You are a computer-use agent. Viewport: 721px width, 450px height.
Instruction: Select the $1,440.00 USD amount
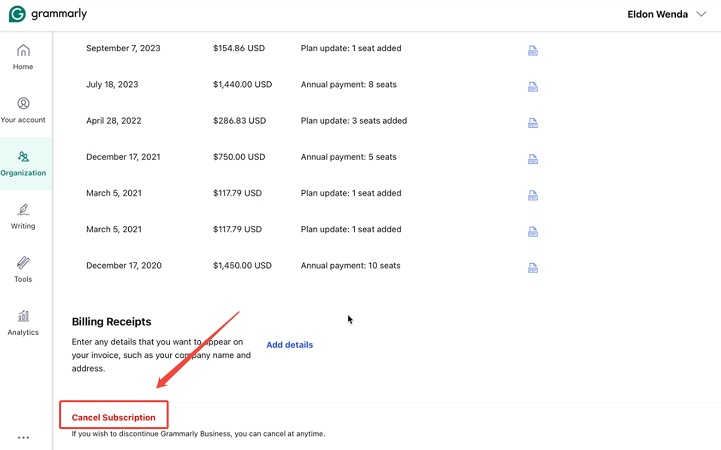click(x=242, y=85)
